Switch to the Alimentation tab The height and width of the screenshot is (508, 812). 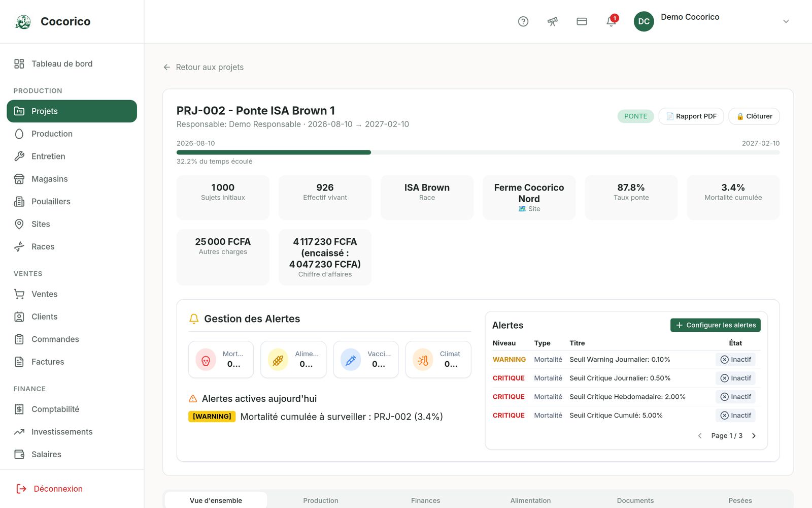(530, 500)
